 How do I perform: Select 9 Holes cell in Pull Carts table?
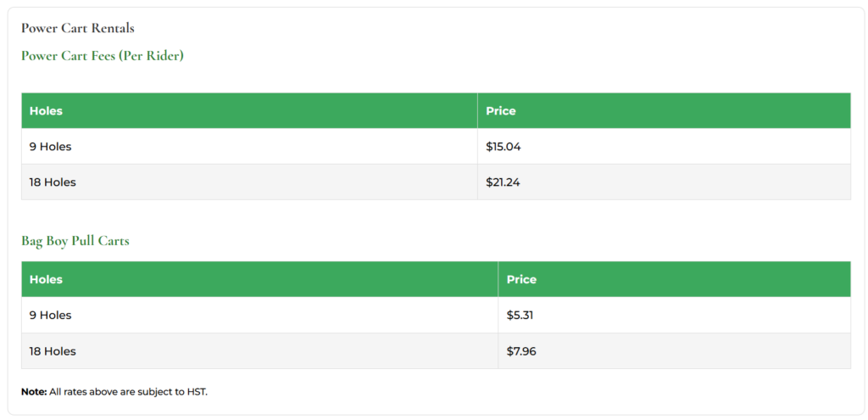[50, 316]
